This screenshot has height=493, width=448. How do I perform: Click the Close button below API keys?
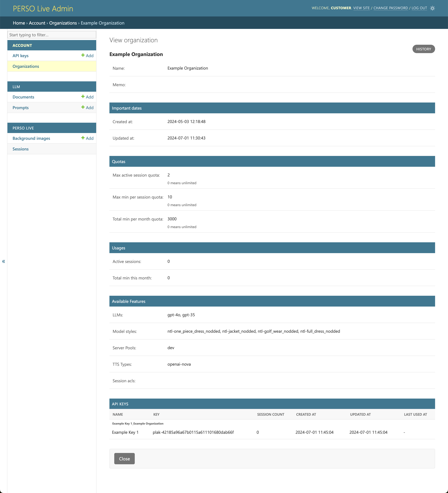point(124,458)
